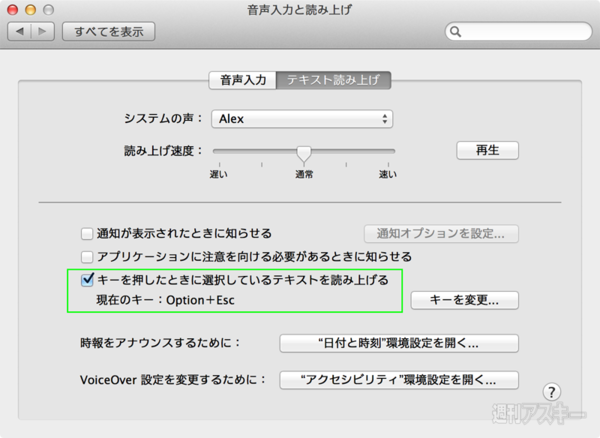The width and height of the screenshot is (600, 438).
Task: Go forward with the right arrow button
Action: [x=42, y=31]
